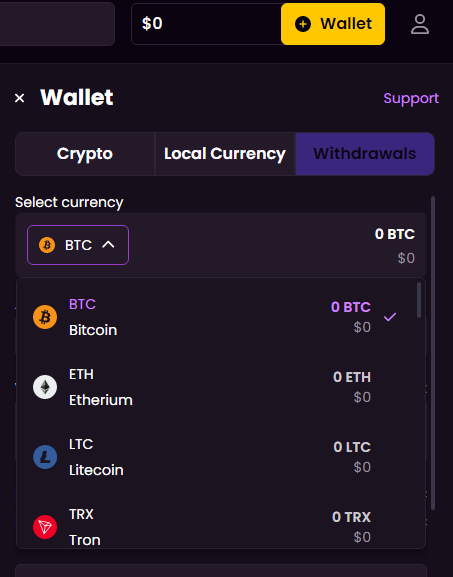Choose LTC Litecoin option
This screenshot has width=453, height=577.
(221, 457)
